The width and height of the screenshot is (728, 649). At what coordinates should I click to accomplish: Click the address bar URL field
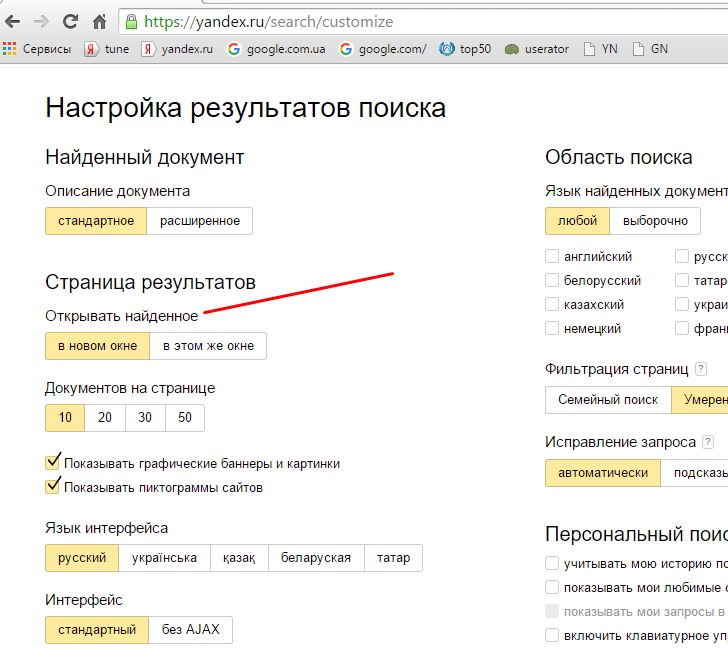(x=422, y=22)
